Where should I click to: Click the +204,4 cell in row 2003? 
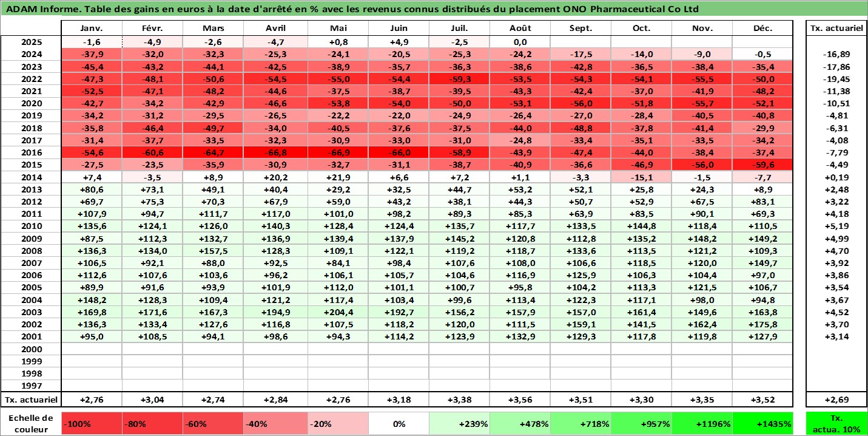(338, 312)
